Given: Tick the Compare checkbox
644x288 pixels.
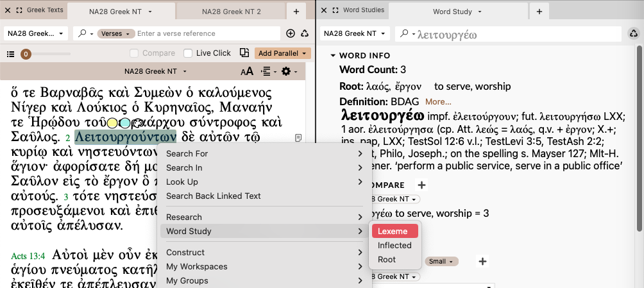Looking at the screenshot, I should click(134, 53).
